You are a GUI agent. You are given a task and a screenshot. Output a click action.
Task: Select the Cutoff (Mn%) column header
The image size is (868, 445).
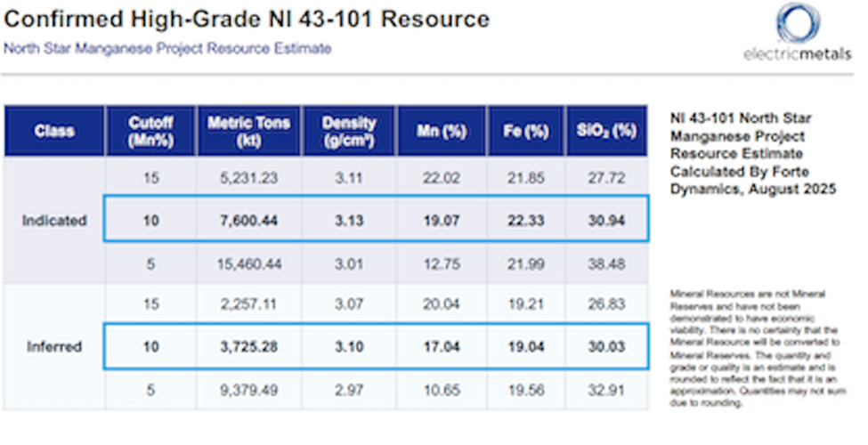point(150,131)
